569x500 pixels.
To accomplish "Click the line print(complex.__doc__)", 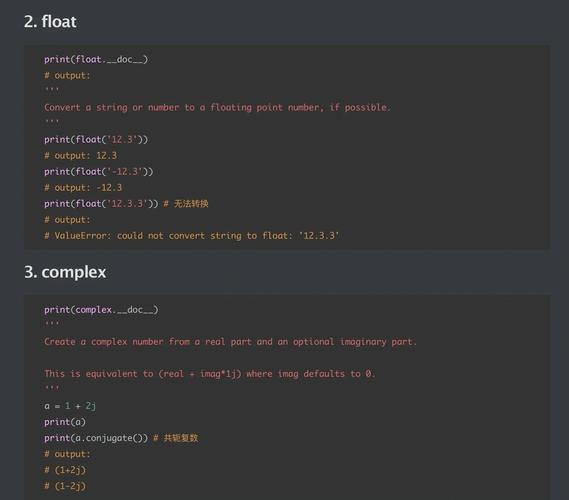I will tap(101, 310).
